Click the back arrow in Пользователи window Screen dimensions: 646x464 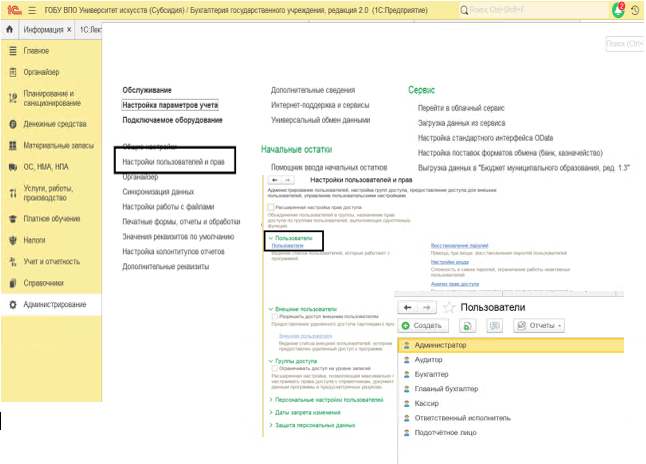point(408,307)
